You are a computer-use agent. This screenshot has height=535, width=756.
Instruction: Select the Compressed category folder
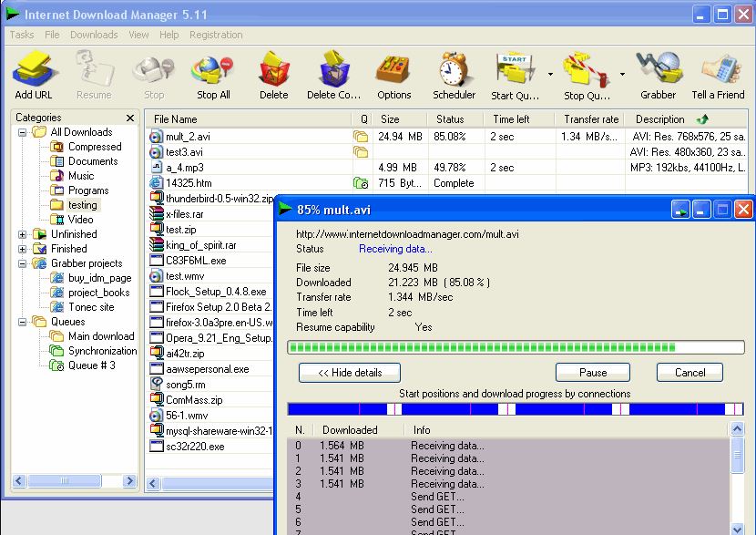click(87, 147)
